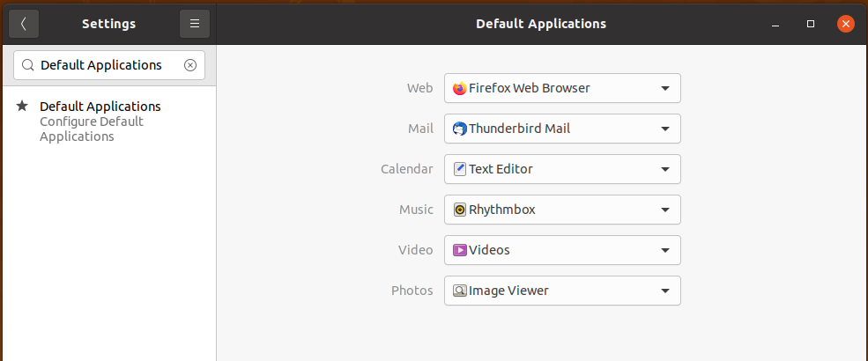Click the Image Viewer icon in Photos dropdown

pos(459,291)
